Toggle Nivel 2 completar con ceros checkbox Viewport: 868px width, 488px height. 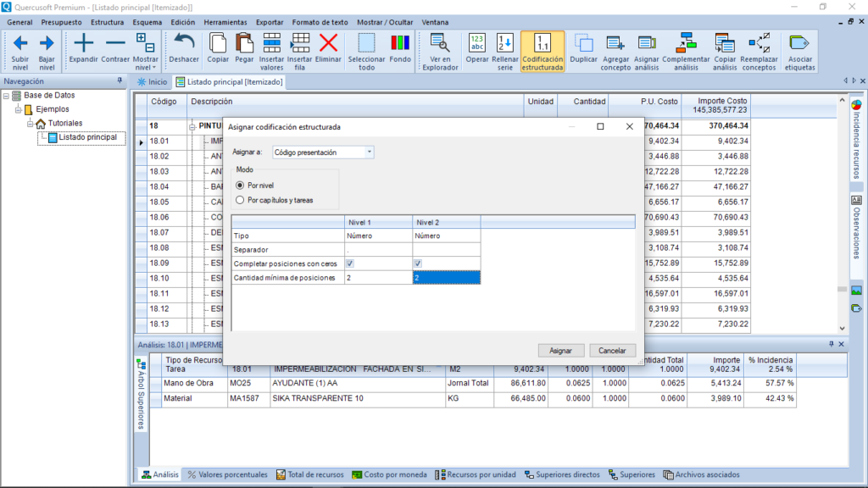(418, 263)
